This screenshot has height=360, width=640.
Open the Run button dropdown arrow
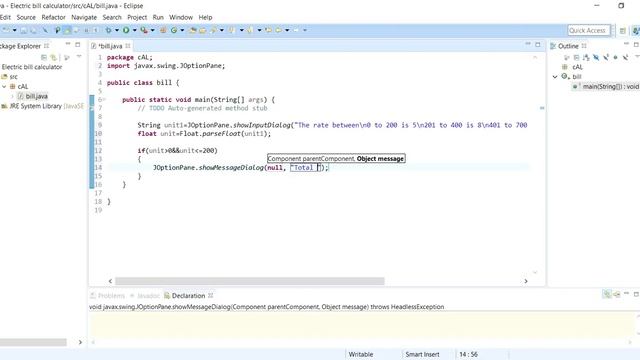134,30
